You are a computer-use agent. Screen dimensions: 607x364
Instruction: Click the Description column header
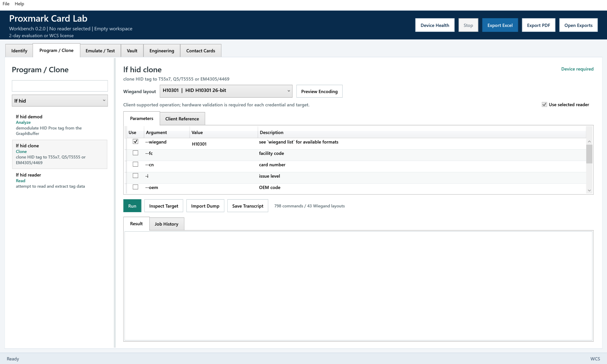pyautogui.click(x=422, y=133)
